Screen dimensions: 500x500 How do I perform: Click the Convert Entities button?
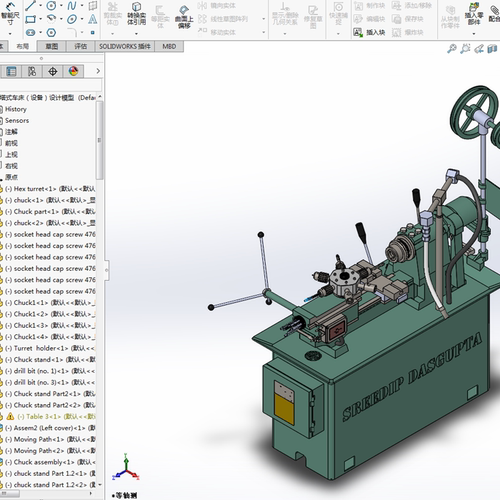click(136, 14)
